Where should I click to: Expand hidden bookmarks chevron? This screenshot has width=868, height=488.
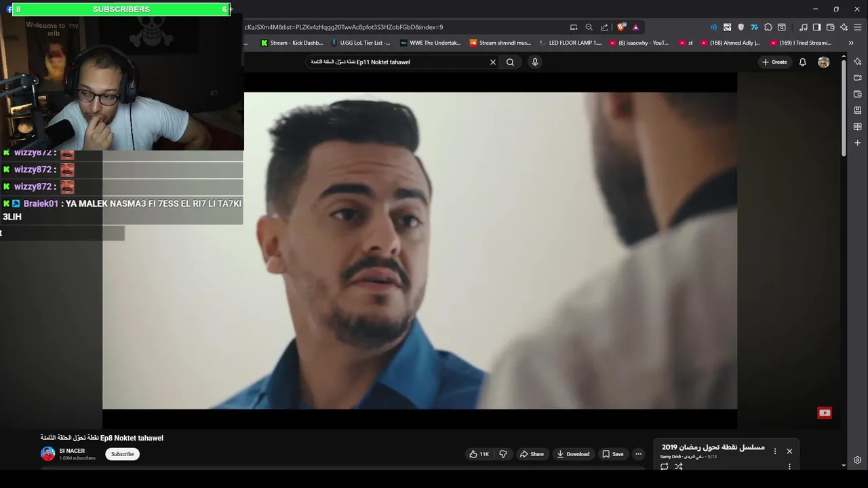(851, 43)
